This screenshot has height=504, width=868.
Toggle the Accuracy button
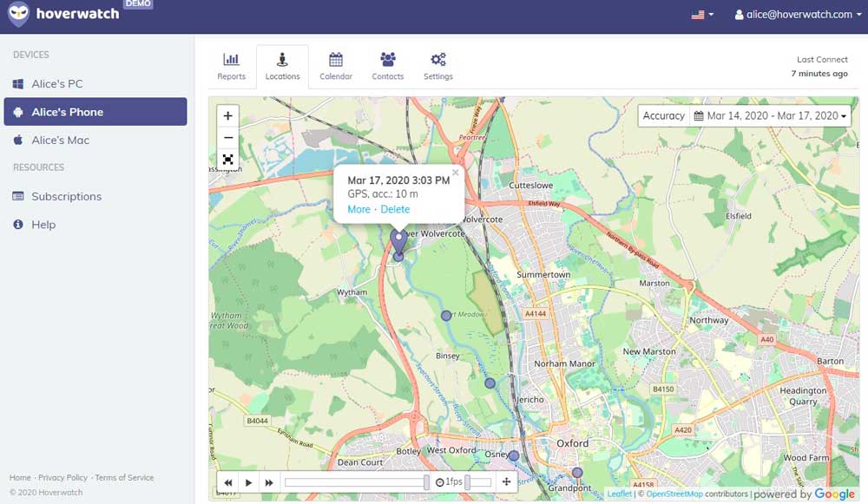[x=663, y=115]
